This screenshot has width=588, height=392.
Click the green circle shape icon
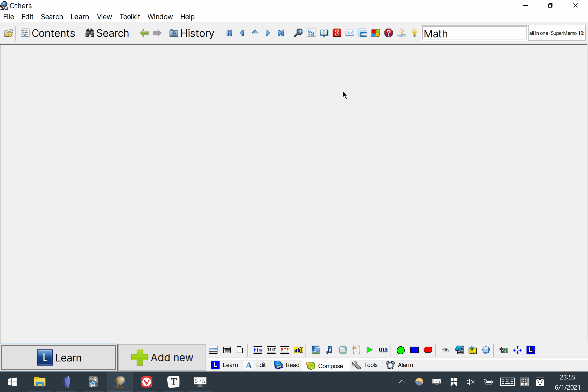(401, 350)
